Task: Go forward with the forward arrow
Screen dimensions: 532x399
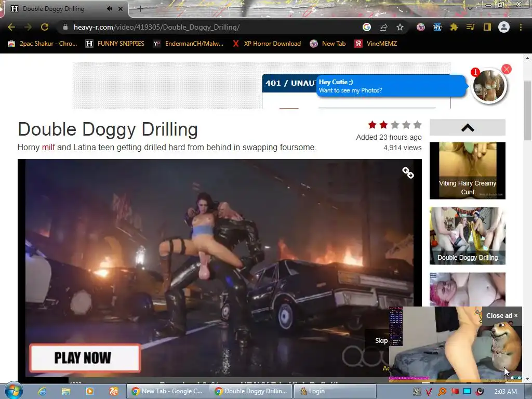Action: click(28, 27)
